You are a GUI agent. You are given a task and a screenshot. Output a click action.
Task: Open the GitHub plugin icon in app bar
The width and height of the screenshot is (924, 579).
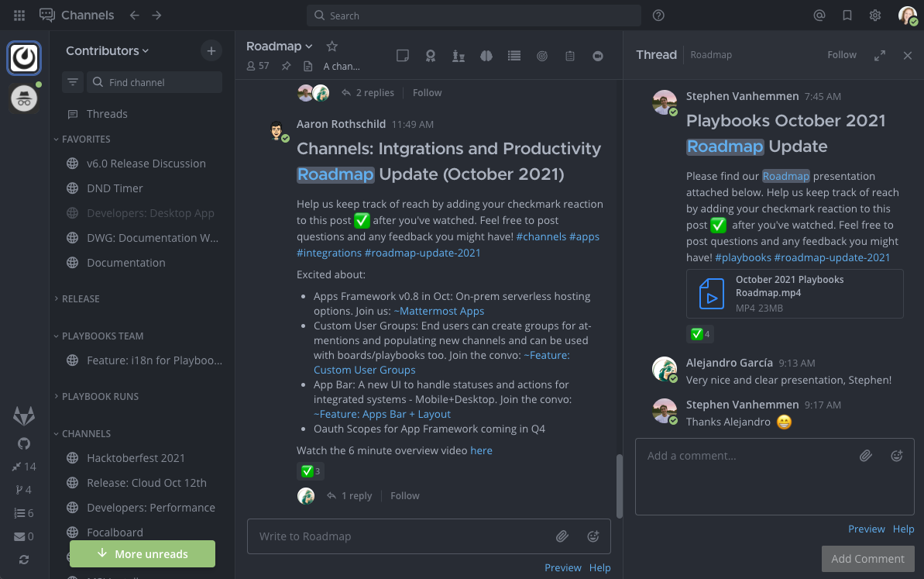click(x=23, y=443)
